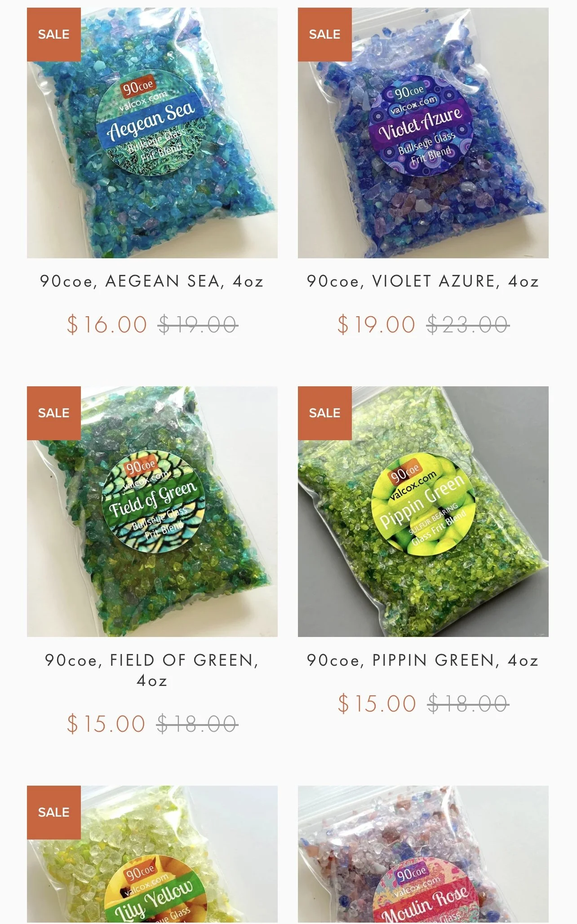The height and width of the screenshot is (924, 577).
Task: Click the SALE badge on Pippin Green
Action: click(325, 413)
